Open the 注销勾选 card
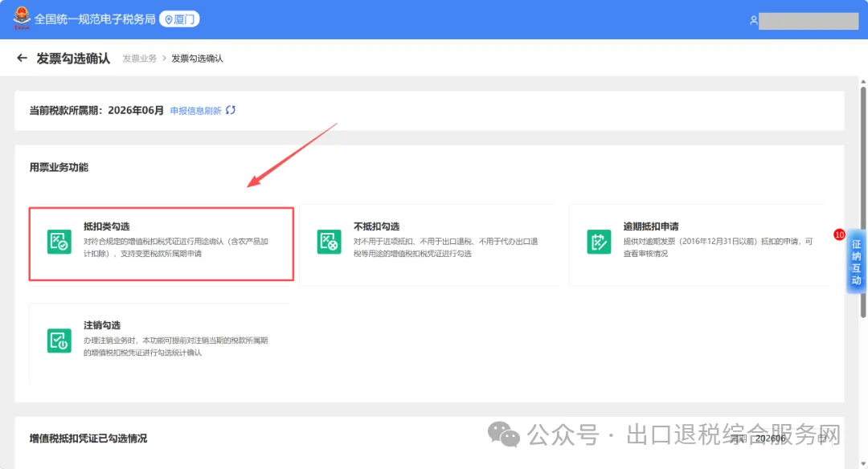Viewport: 868px width, 469px height. coord(159,343)
